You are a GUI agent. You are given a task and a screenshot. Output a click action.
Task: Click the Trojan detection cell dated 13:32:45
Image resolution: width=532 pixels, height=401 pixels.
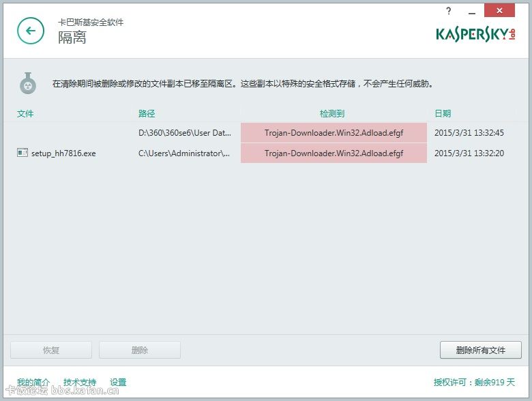pos(334,133)
